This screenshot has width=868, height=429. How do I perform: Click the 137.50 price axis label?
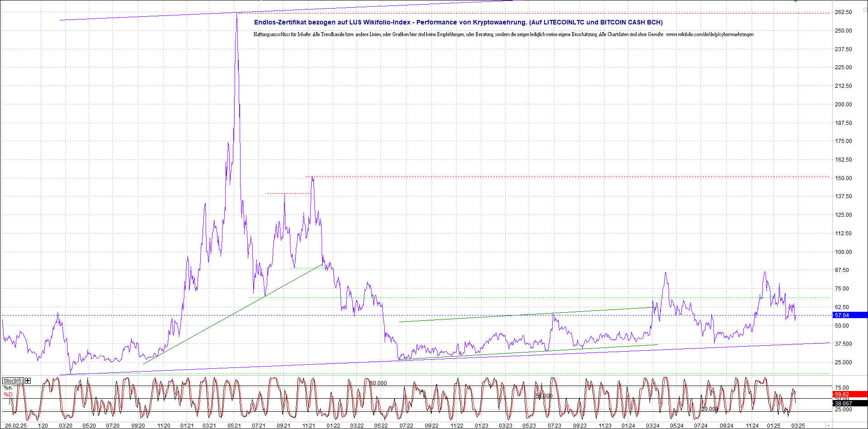coord(843,196)
